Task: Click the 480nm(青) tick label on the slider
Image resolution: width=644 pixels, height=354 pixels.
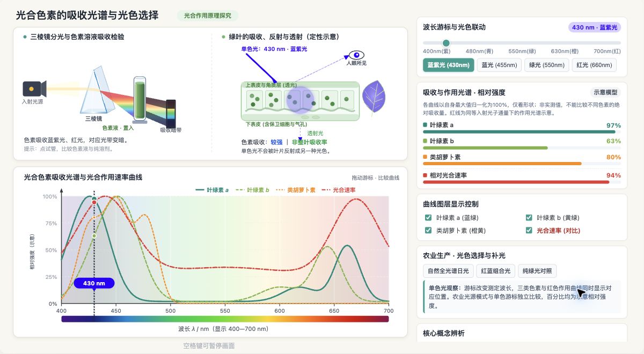Action: point(480,51)
